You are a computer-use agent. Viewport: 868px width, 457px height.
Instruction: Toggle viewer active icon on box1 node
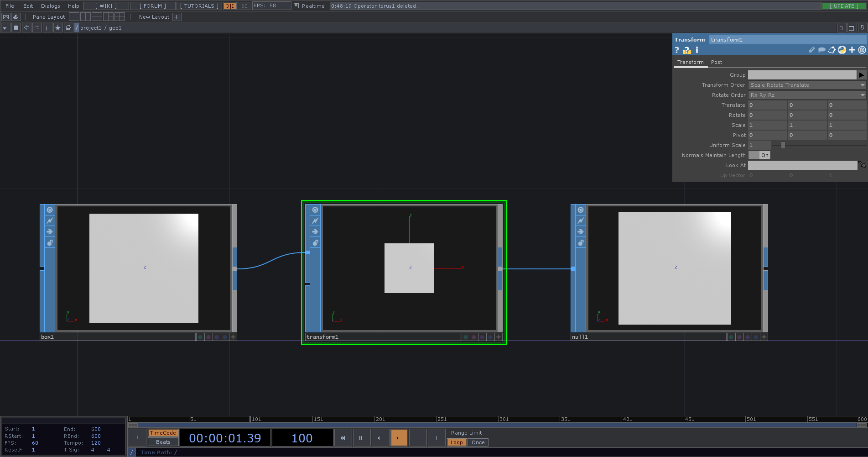click(x=50, y=210)
